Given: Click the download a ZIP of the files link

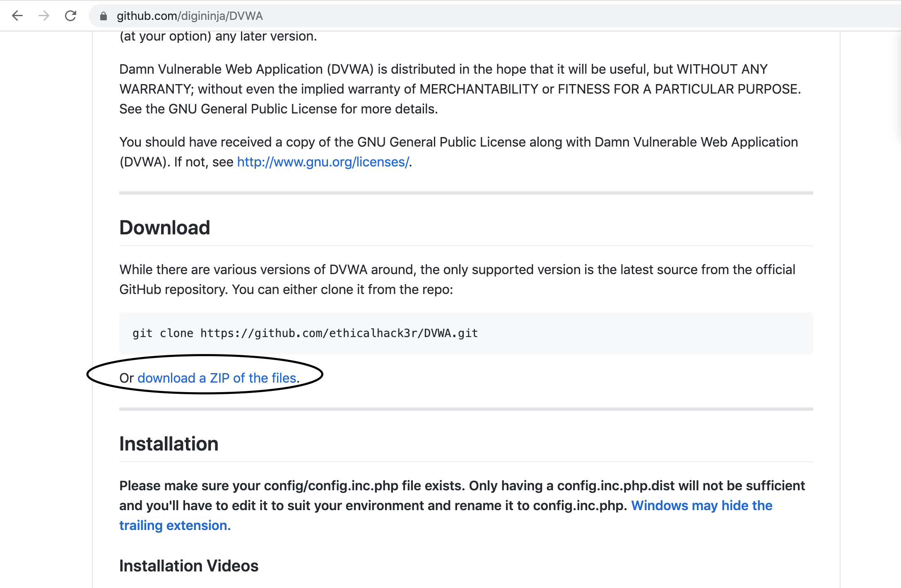Looking at the screenshot, I should pos(217,378).
